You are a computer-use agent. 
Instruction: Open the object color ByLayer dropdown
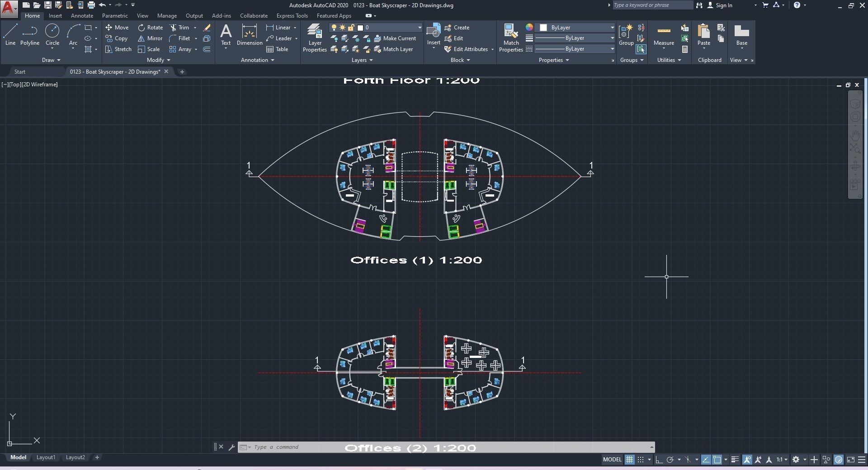(575, 28)
